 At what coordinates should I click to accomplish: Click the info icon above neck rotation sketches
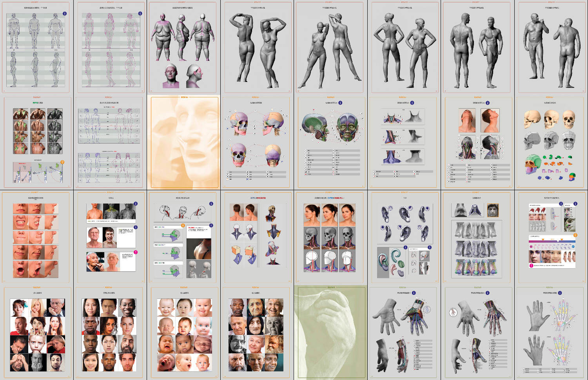pyautogui.click(x=211, y=204)
